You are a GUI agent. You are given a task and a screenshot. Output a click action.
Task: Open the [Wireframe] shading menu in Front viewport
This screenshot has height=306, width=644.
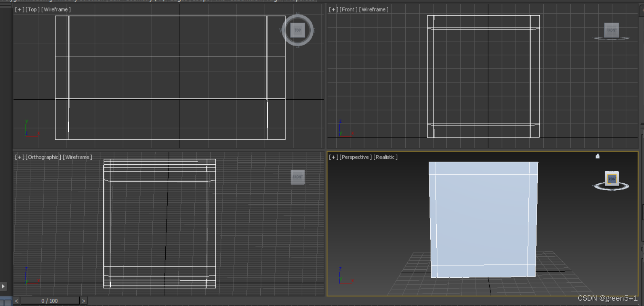(374, 9)
